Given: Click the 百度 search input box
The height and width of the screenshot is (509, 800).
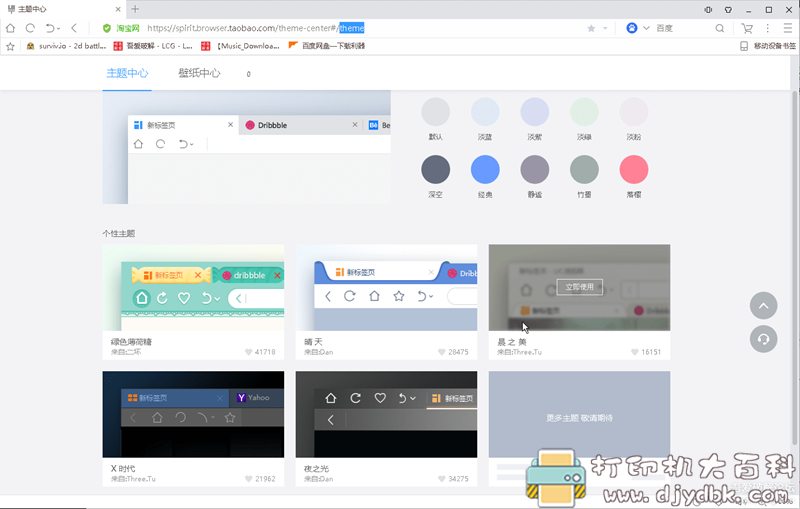Looking at the screenshot, I should coord(684,28).
